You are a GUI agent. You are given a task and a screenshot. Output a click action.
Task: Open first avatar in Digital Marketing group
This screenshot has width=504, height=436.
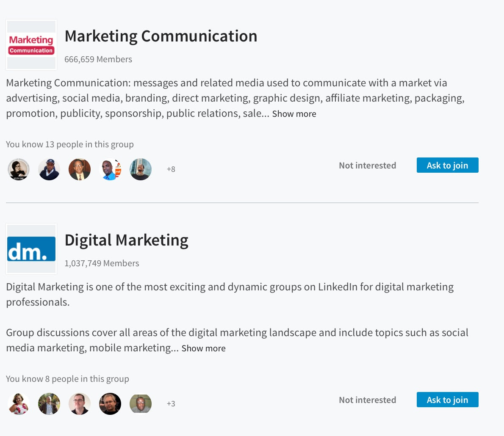pos(19,404)
